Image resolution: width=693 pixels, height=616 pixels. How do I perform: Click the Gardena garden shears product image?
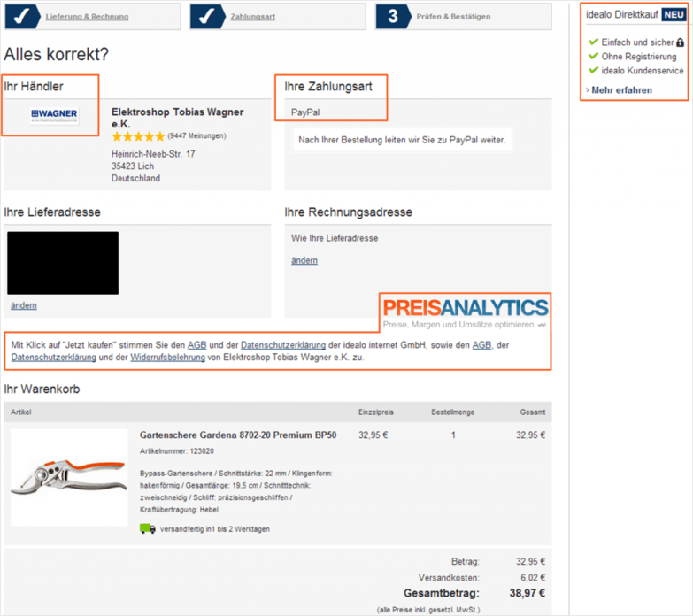69,476
